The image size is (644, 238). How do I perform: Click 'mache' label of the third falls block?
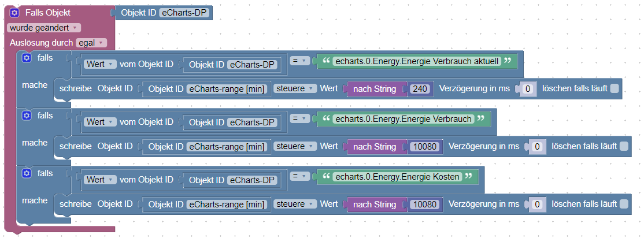(35, 200)
